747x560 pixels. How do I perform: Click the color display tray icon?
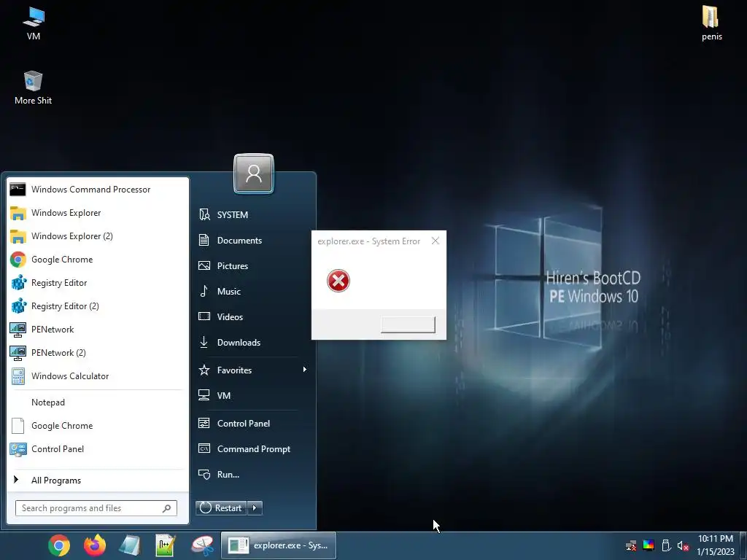(x=649, y=545)
